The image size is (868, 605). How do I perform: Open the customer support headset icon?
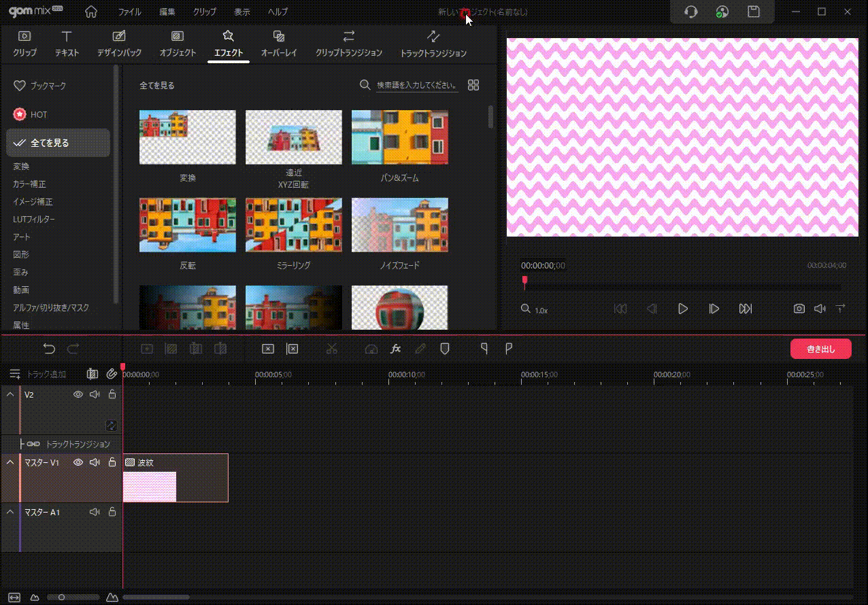coord(690,12)
